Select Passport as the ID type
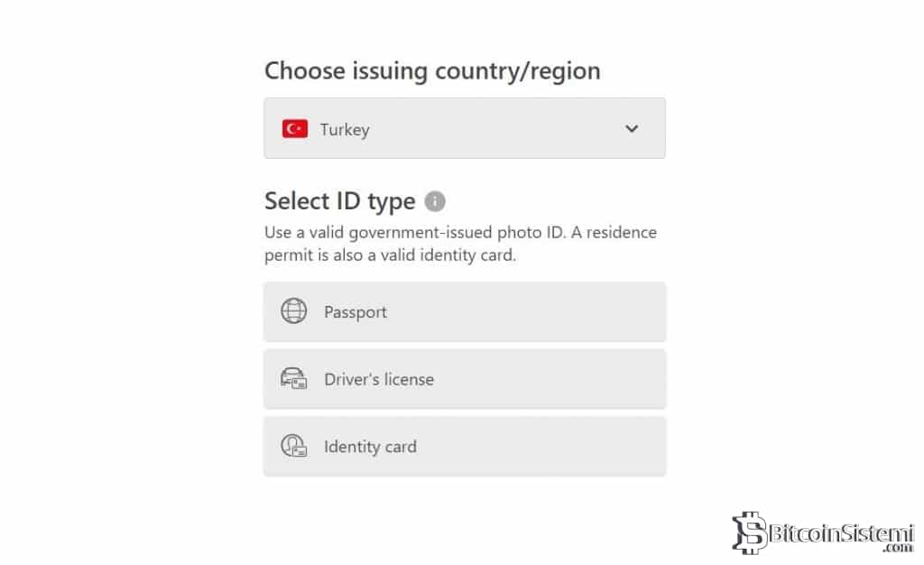924x565 pixels. click(x=464, y=312)
